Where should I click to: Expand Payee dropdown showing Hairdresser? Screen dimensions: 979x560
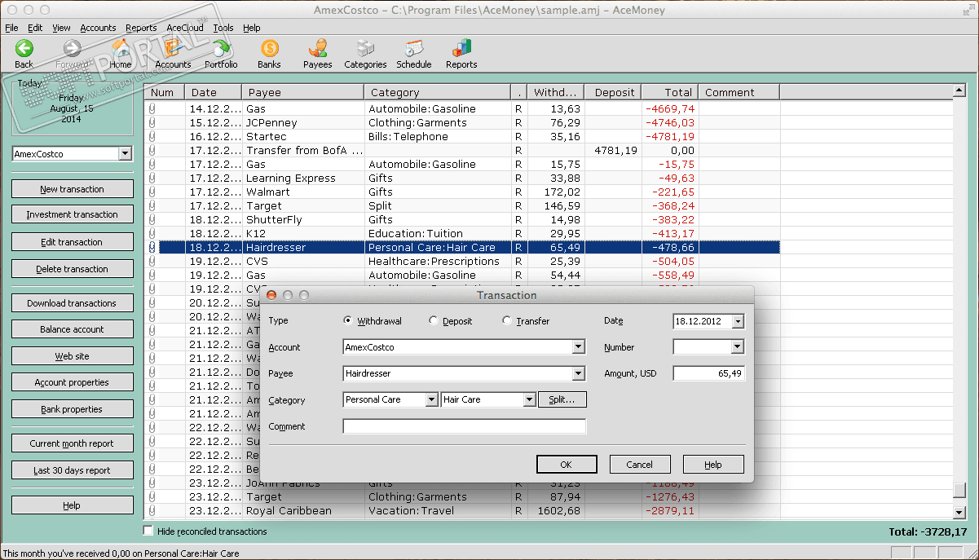pyautogui.click(x=579, y=373)
